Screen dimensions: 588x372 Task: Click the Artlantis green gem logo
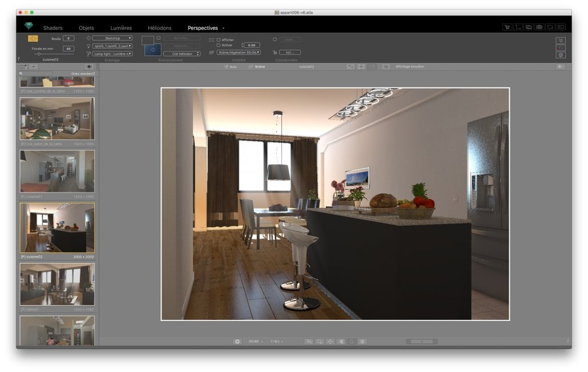29,26
